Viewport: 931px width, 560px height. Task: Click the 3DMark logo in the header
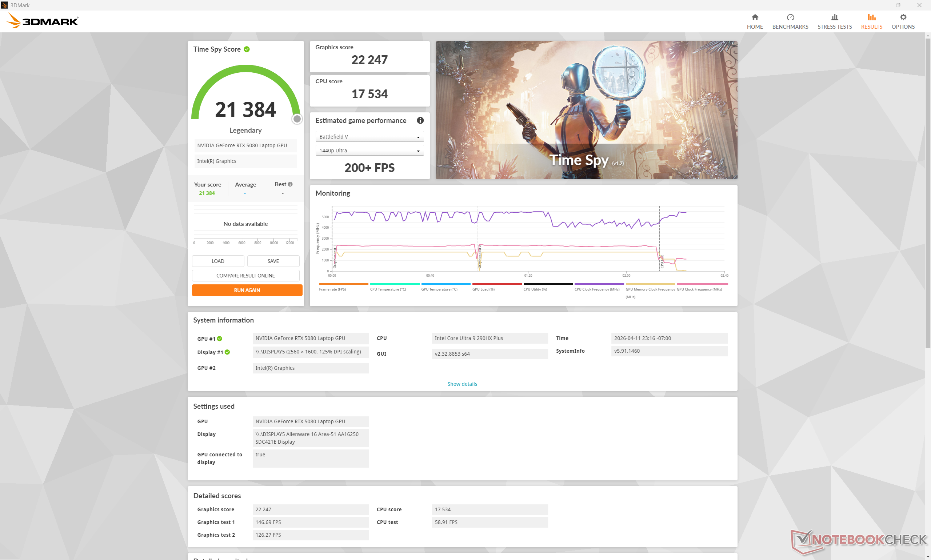coord(43,21)
